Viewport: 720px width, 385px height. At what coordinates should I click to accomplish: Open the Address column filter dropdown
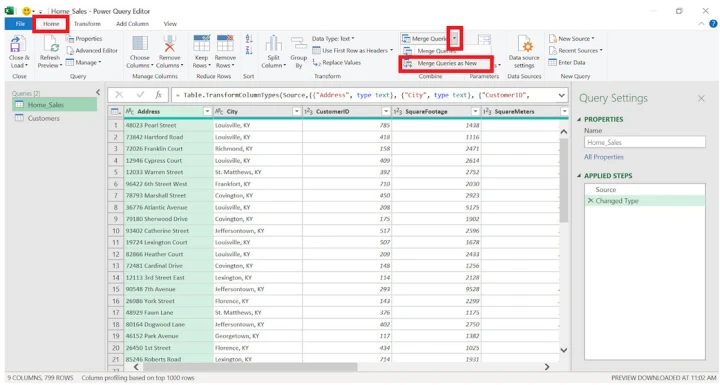[207, 112]
